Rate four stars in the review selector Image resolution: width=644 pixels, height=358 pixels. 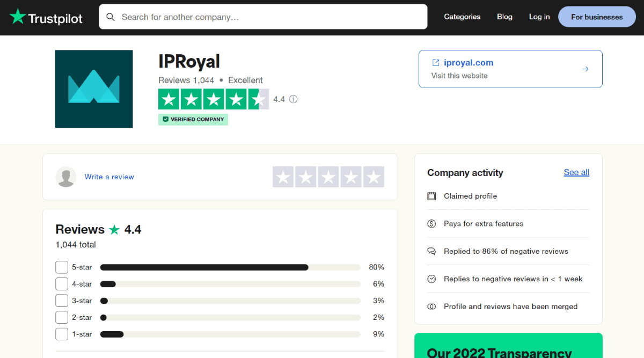[x=351, y=177]
